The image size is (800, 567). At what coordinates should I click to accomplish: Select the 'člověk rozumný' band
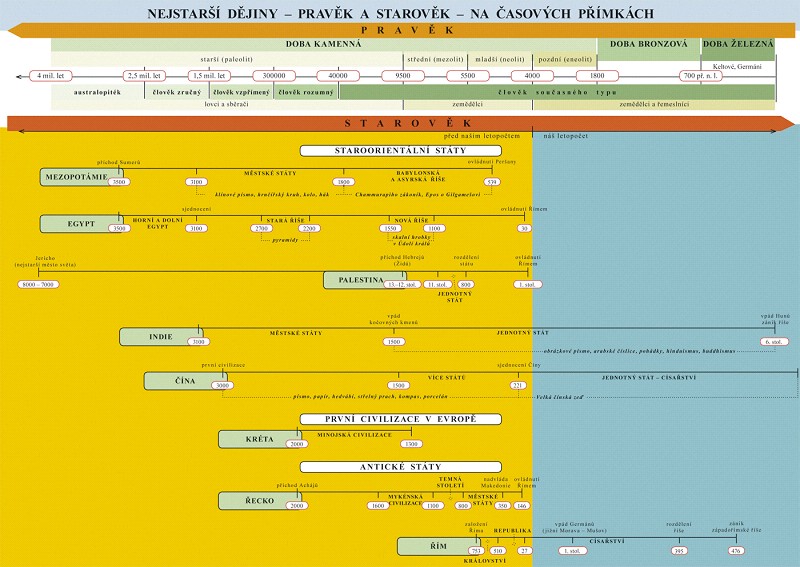coord(306,92)
